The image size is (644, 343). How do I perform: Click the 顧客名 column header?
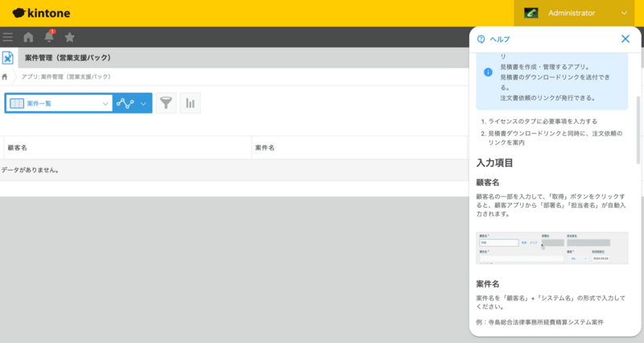point(18,148)
